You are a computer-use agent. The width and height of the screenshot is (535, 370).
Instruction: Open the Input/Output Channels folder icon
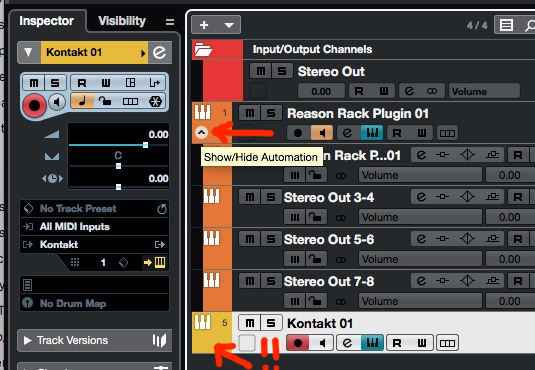click(x=203, y=49)
